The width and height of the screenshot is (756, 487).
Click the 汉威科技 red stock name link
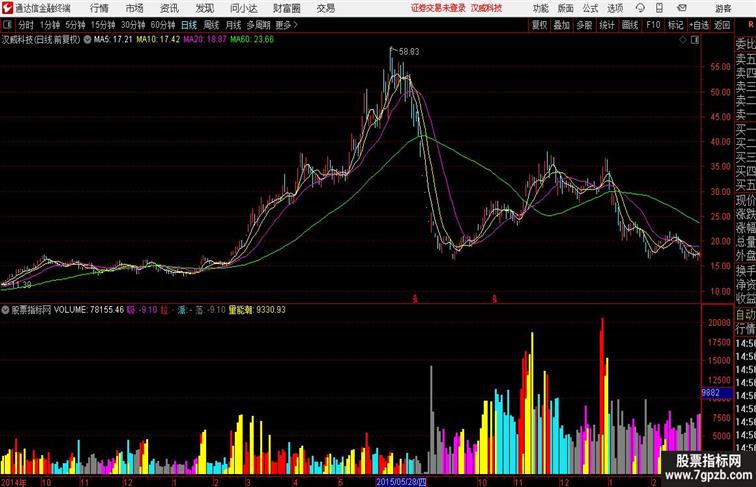click(486, 8)
